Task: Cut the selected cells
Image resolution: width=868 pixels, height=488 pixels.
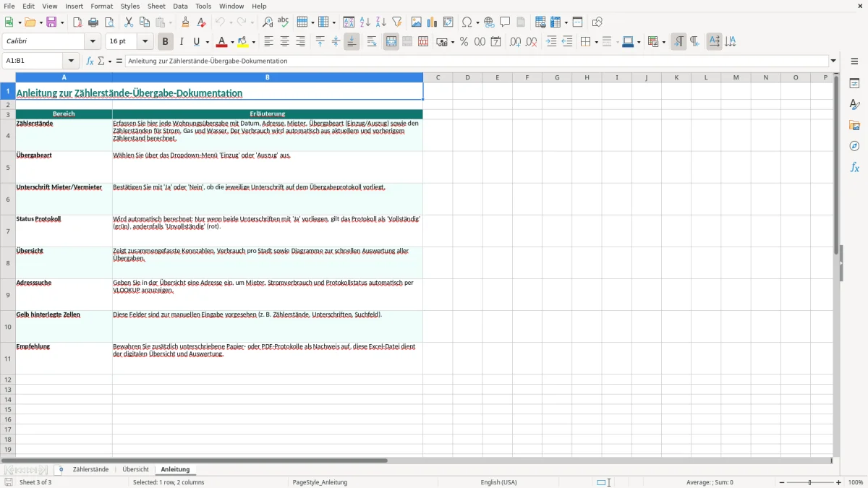Action: pos(129,22)
